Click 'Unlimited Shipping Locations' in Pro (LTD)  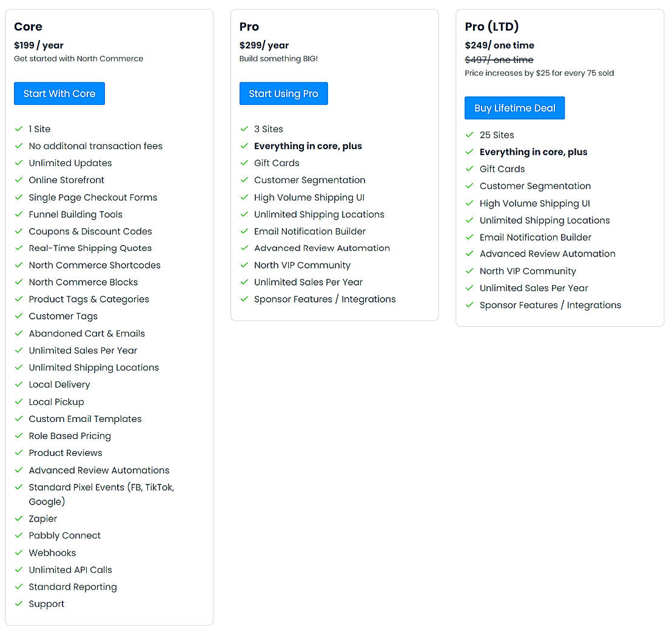click(545, 220)
